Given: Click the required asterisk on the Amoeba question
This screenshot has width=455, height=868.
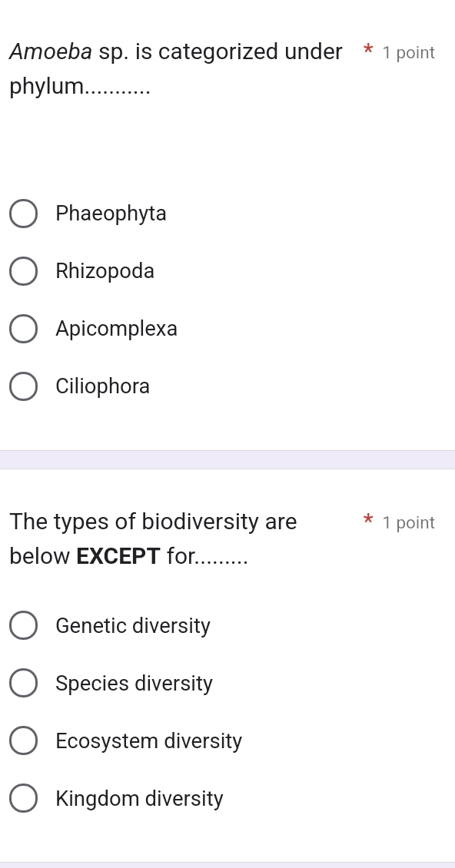Looking at the screenshot, I should coord(368,51).
